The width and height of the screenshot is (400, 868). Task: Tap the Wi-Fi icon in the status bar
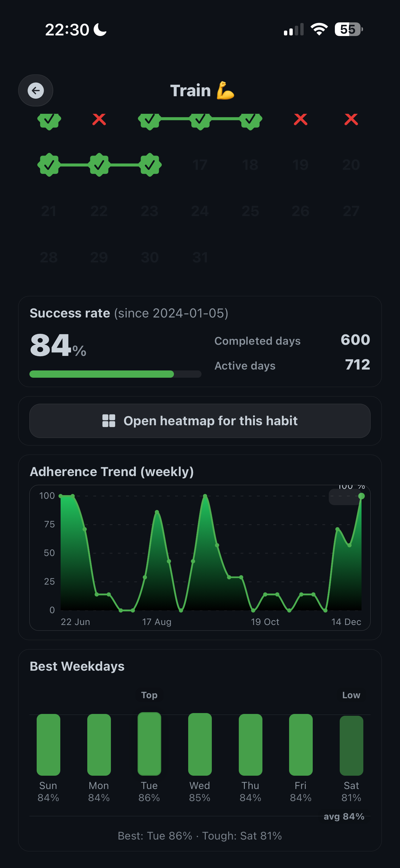coord(318,29)
